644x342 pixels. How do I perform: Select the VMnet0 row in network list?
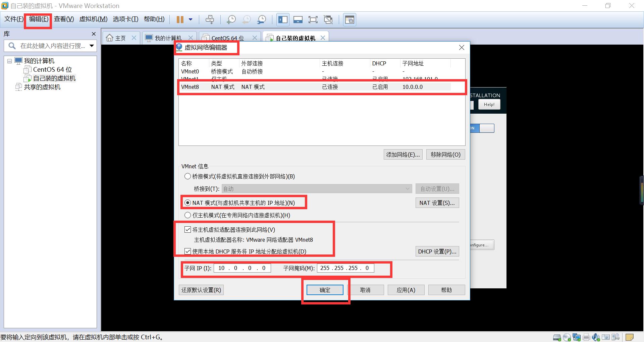pyautogui.click(x=322, y=71)
